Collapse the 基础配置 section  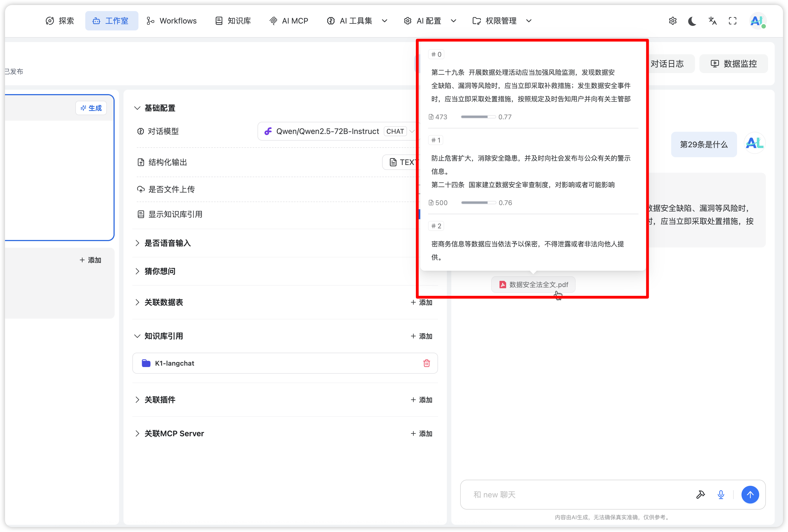click(160, 108)
